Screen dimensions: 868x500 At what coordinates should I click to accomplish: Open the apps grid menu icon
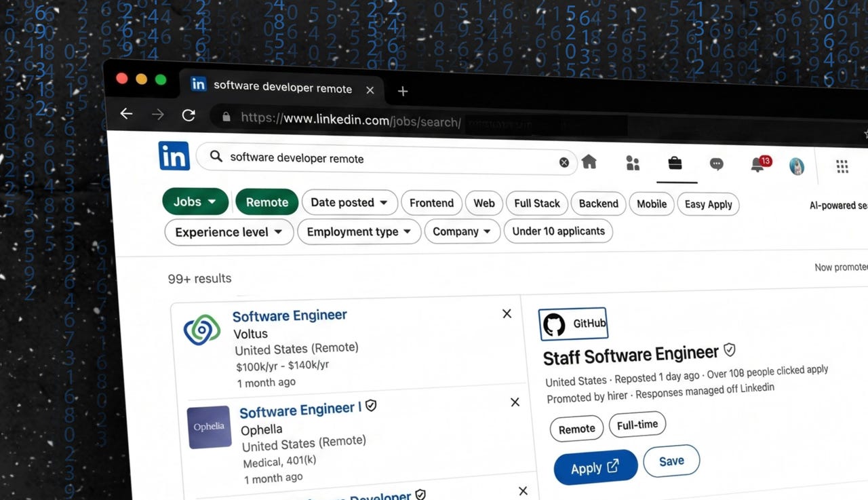point(842,166)
